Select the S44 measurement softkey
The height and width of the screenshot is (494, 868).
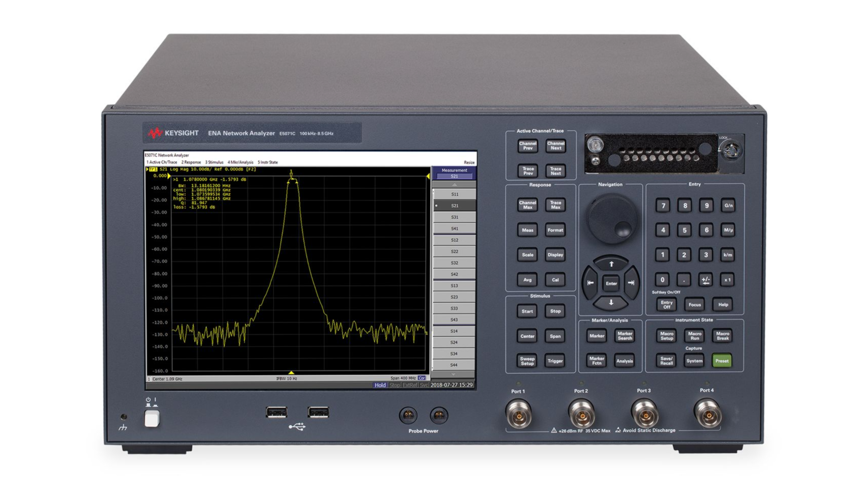(454, 365)
